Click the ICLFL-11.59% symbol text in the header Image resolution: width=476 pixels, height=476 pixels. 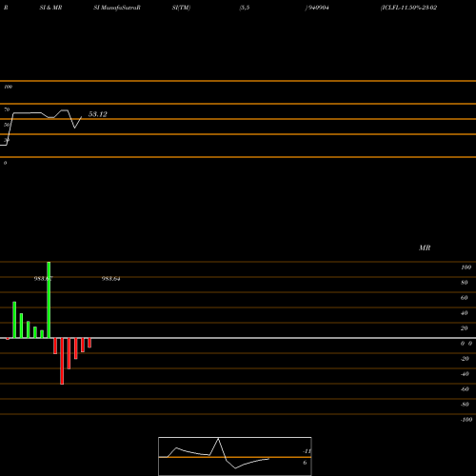[x=408, y=8]
